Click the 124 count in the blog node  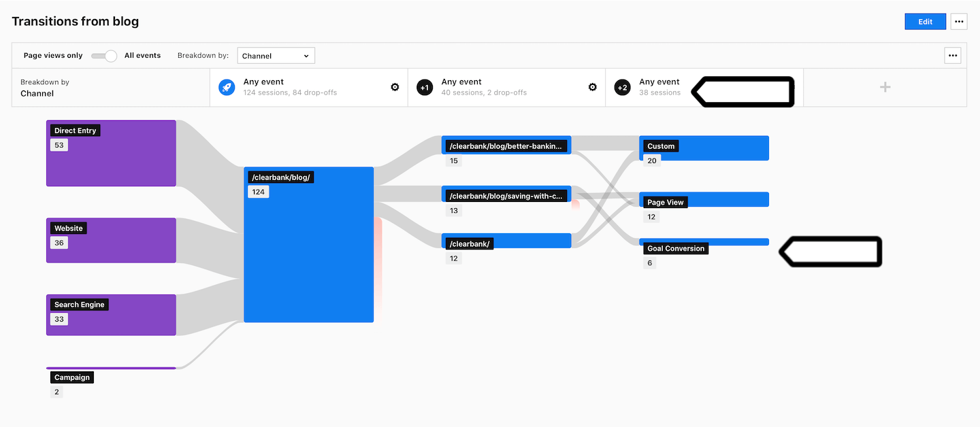coord(258,192)
